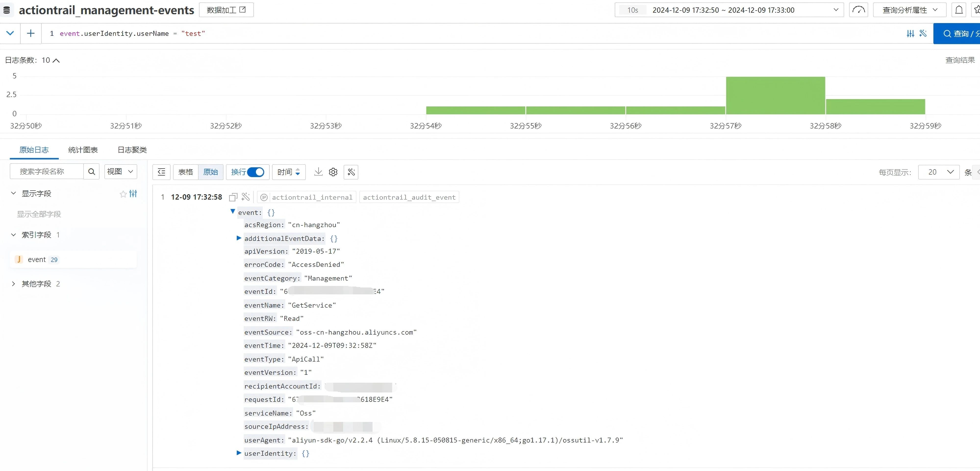Open the time range selector dropdown
The image size is (980, 471).
(729, 10)
